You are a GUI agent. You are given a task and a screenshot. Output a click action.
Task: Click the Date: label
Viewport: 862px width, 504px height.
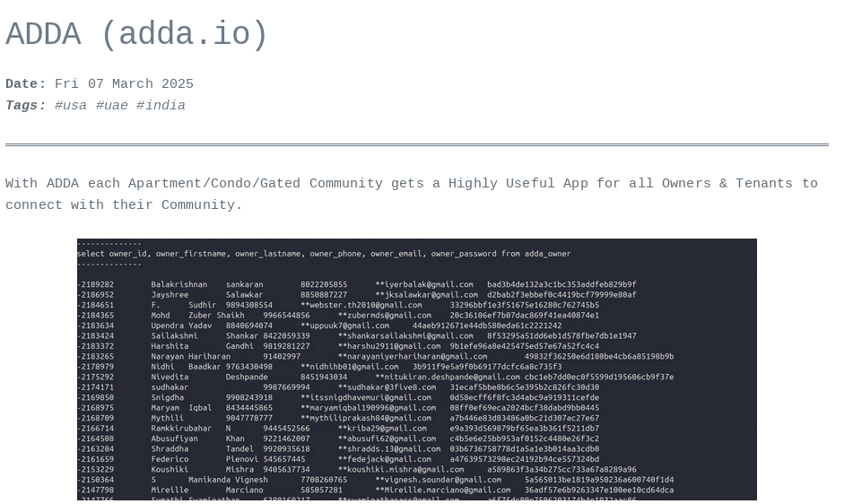point(26,84)
